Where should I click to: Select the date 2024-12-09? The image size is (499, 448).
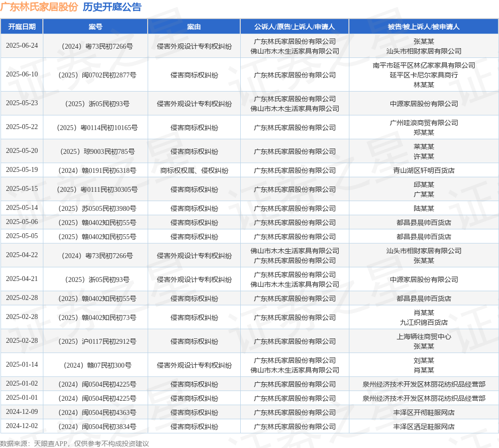point(21,412)
